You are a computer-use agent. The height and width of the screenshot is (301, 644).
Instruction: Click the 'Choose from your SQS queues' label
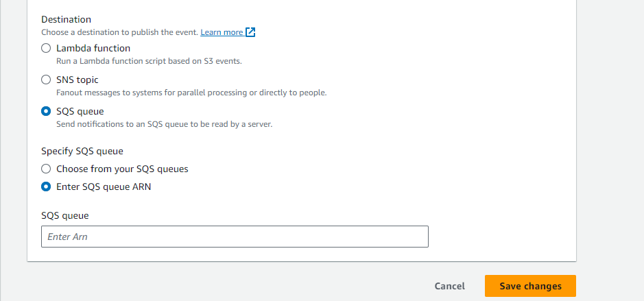point(122,169)
